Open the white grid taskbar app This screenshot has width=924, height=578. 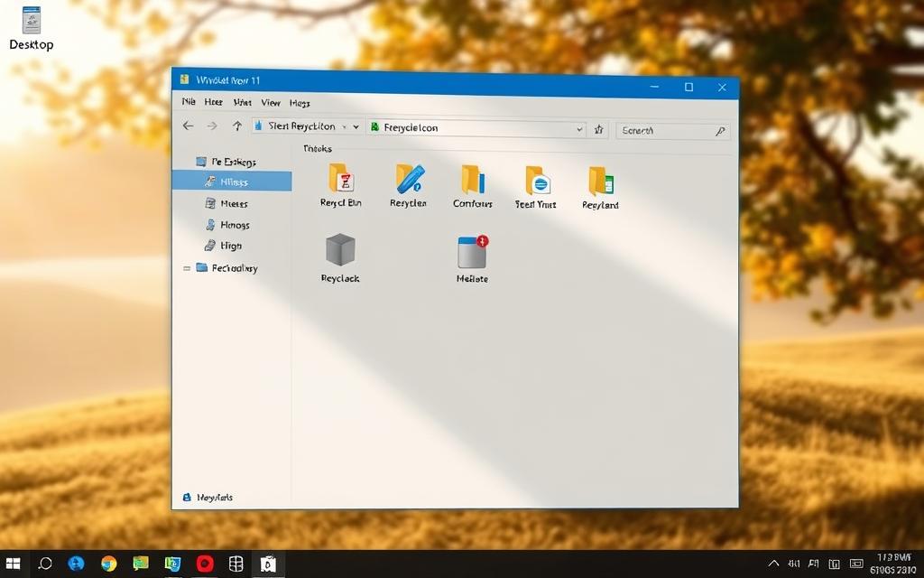coord(236,564)
